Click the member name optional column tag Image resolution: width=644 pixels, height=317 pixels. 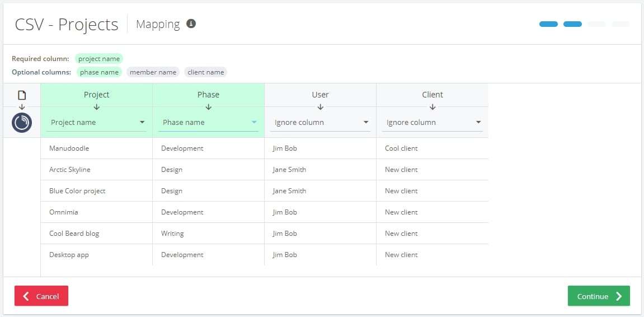(x=153, y=72)
